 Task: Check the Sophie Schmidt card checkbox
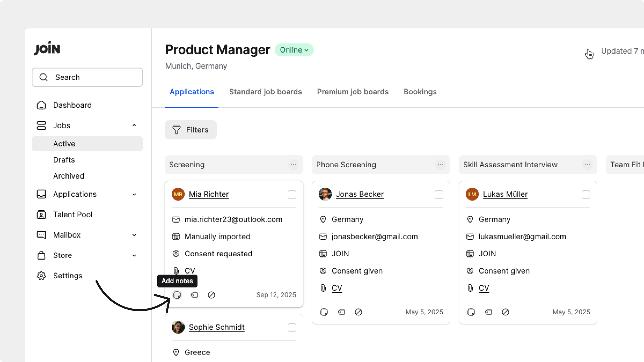(x=292, y=328)
